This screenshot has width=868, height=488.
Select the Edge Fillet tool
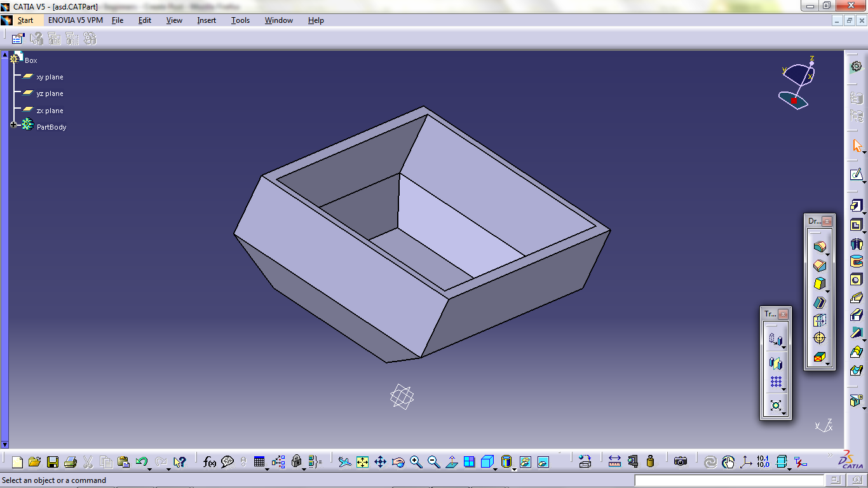point(820,248)
